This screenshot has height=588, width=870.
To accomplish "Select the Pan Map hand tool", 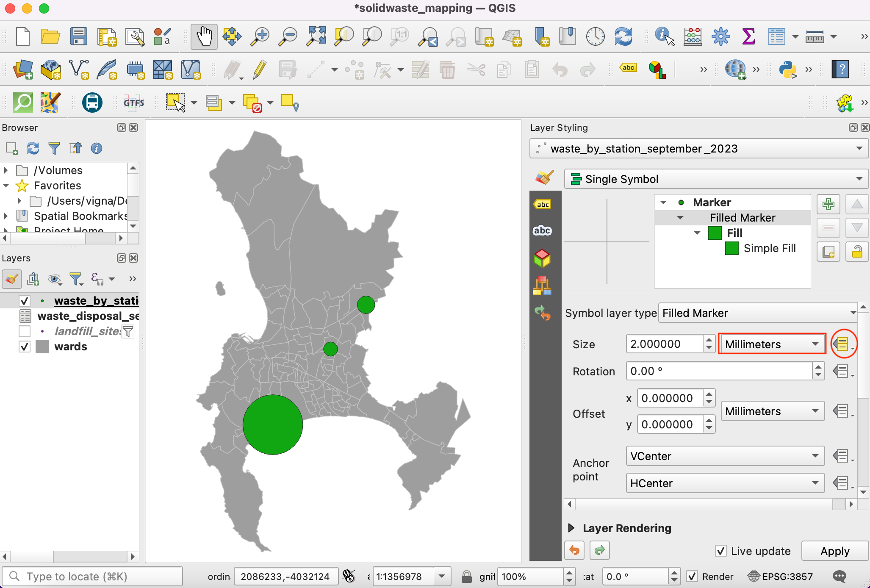I will [x=204, y=36].
